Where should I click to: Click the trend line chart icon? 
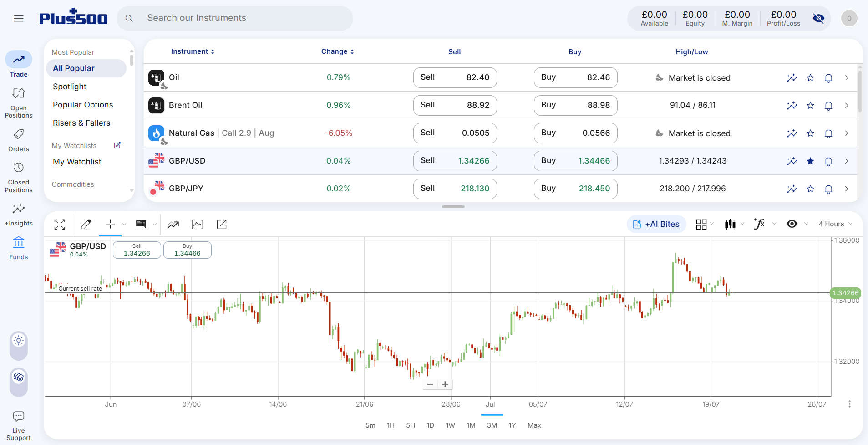coord(173,224)
